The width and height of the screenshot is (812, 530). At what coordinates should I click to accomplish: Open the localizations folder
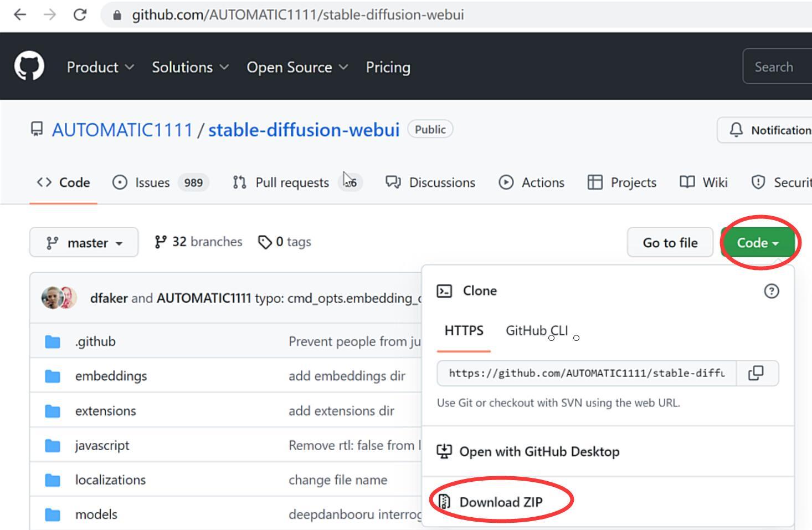pos(110,480)
